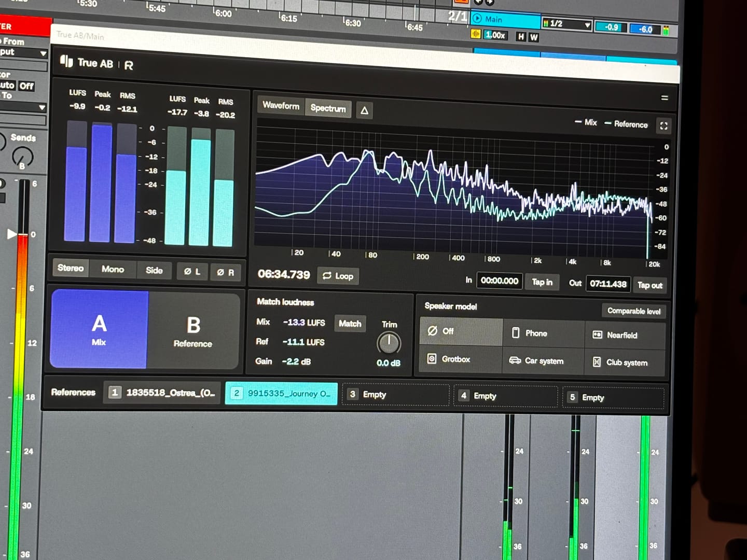This screenshot has height=560, width=747.
Task: Open the 1/2 output dropdown
Action: [x=566, y=24]
